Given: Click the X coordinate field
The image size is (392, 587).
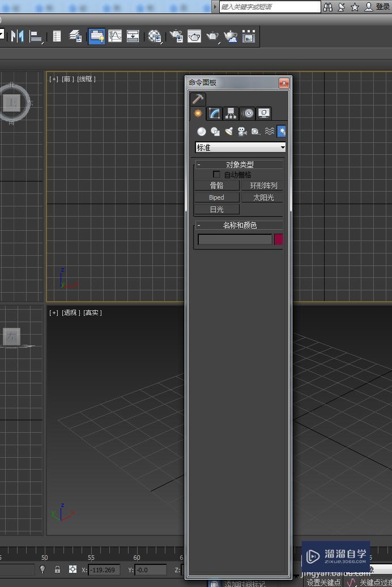Looking at the screenshot, I should click(104, 570).
